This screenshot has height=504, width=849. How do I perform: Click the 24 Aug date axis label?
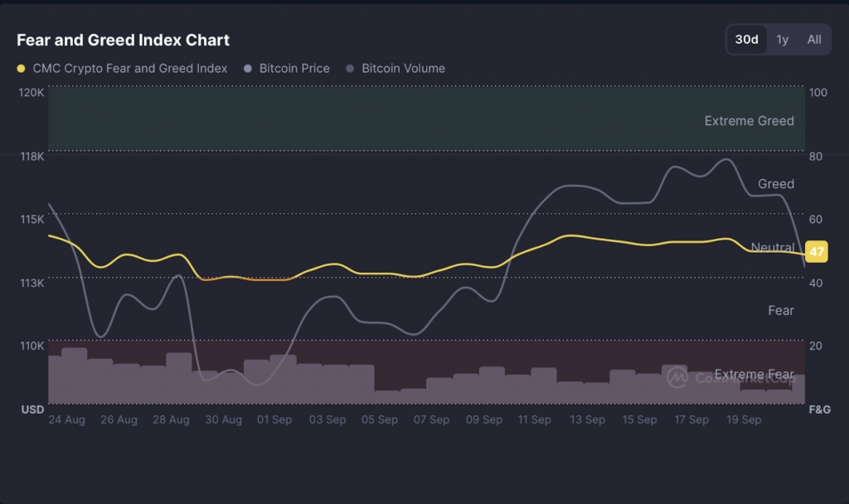coord(67,420)
